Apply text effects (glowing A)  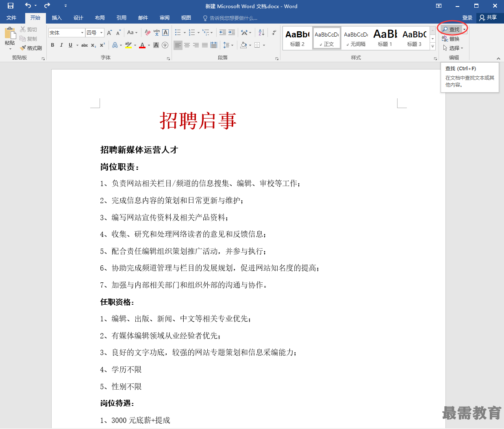click(115, 45)
